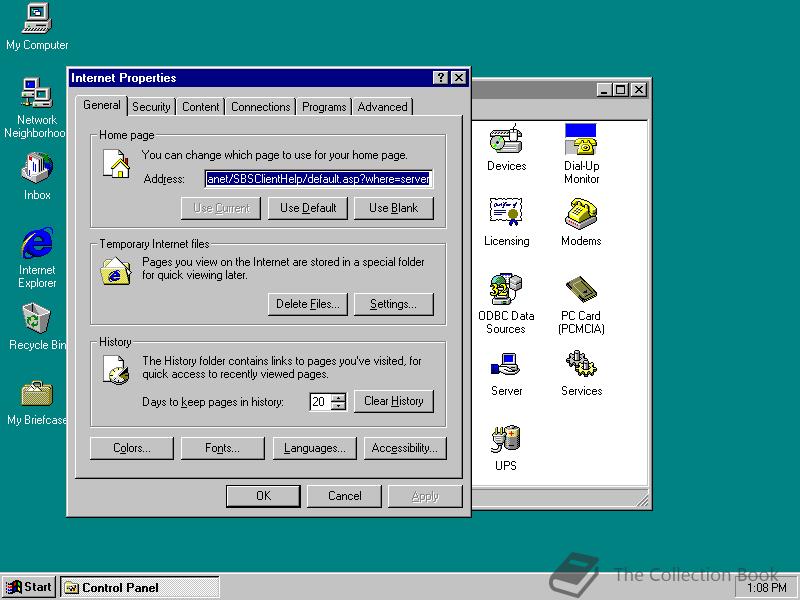Click the question mark help button
The width and height of the screenshot is (800, 600).
[x=440, y=78]
